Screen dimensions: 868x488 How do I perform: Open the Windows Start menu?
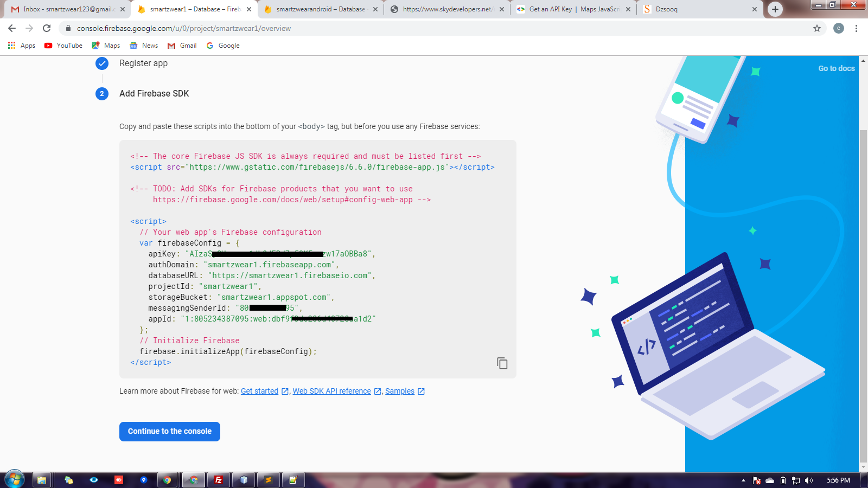coord(15,479)
